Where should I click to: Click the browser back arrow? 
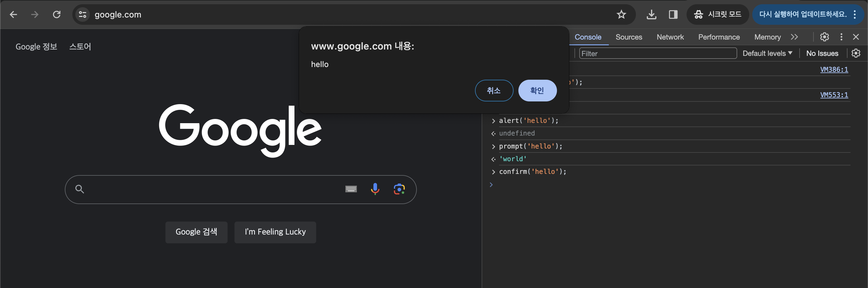tap(14, 14)
